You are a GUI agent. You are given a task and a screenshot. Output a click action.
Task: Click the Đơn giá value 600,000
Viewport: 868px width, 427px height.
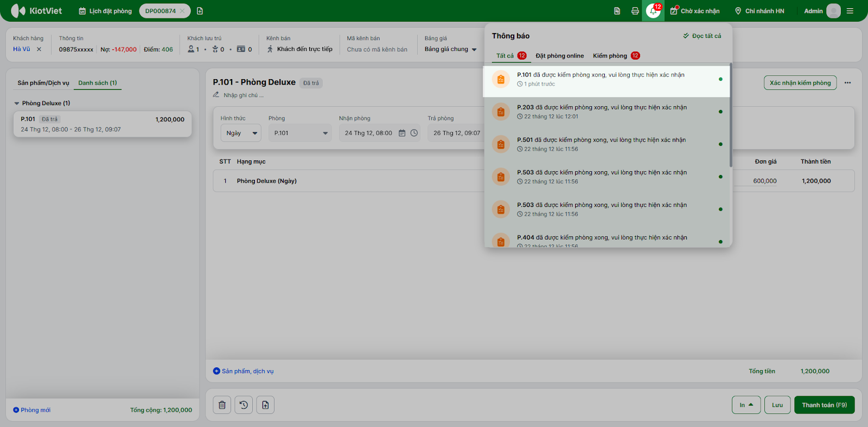point(765,181)
